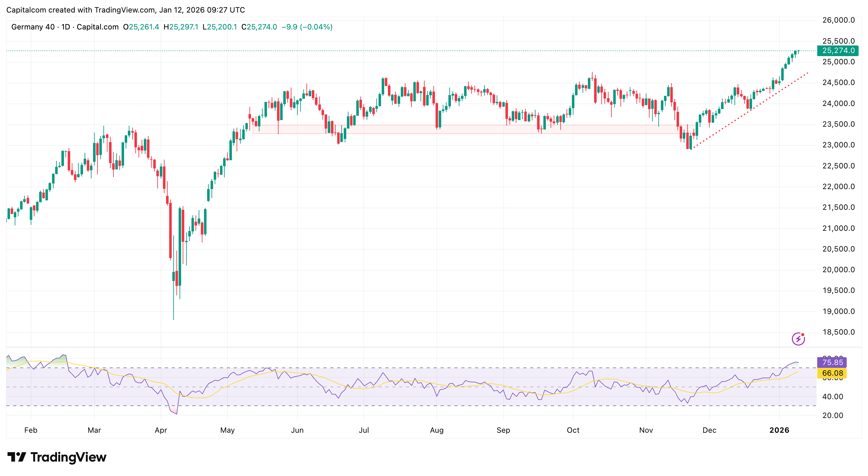
Task: Click the yellow 66.08 RSI average tag
Action: (832, 373)
